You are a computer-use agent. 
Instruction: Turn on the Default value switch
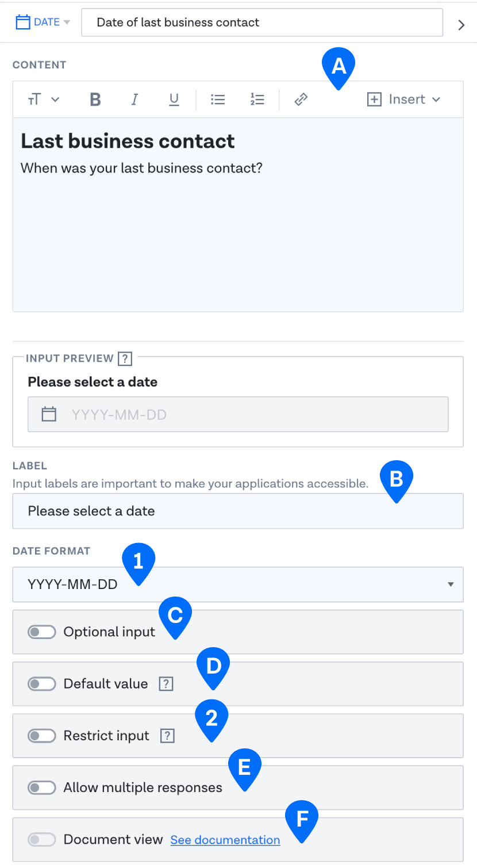click(x=41, y=683)
